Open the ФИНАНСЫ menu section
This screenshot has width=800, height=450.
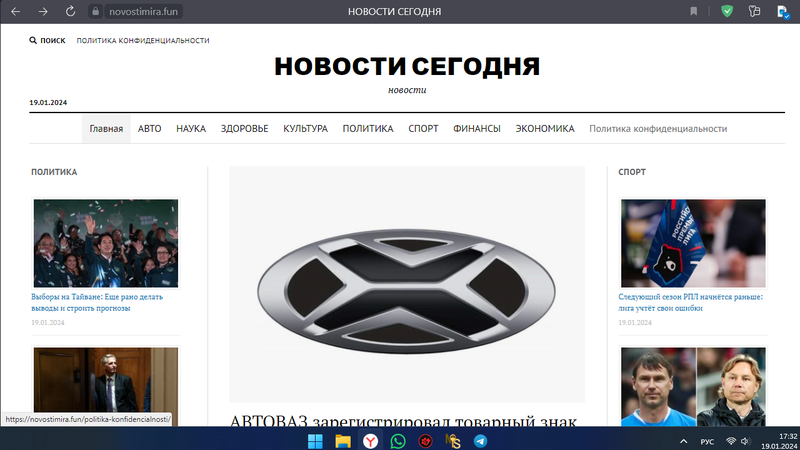click(x=477, y=129)
